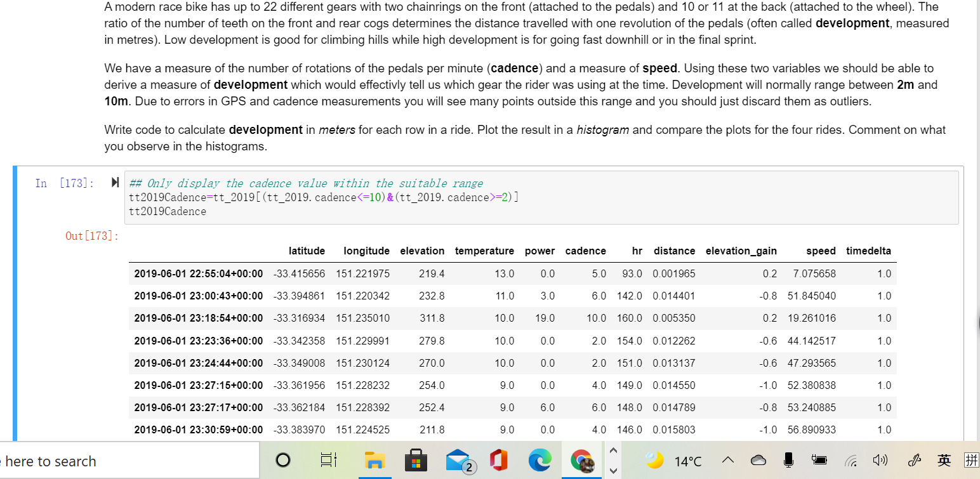Click the taskbar scroll down arrow
The image size is (980, 479).
click(613, 471)
